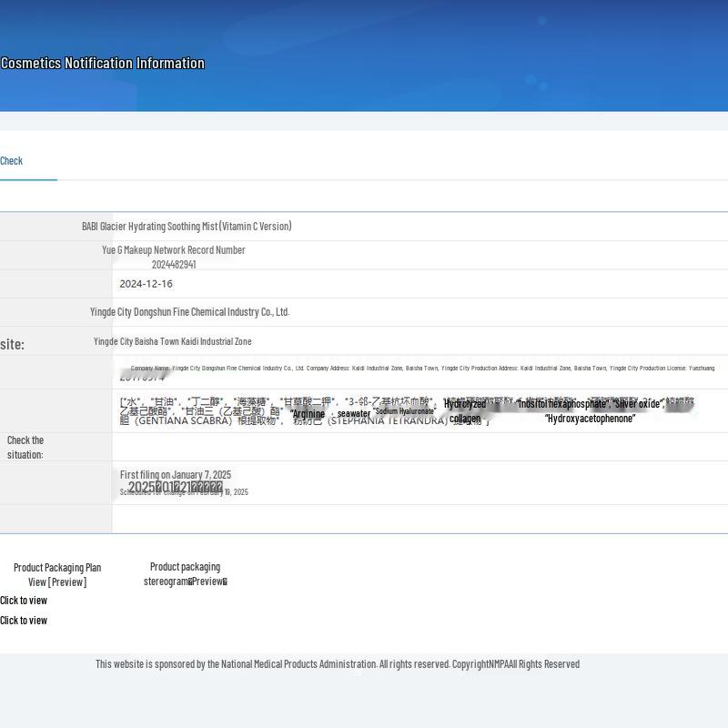
Task: Open Product packaging stereogram preview
Action: point(185,574)
